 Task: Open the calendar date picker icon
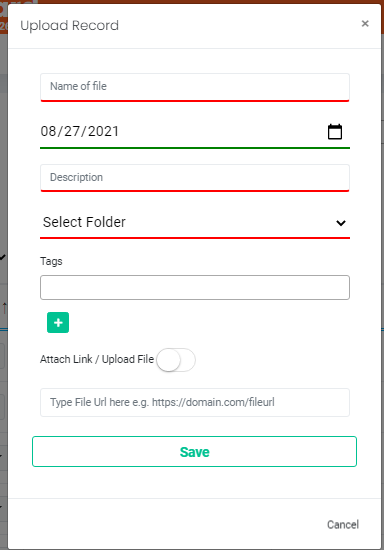(335, 132)
